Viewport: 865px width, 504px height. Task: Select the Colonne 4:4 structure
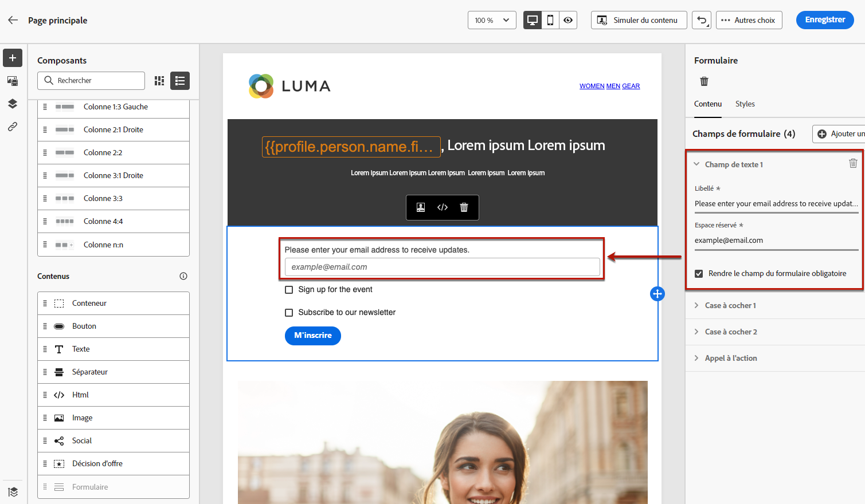[x=113, y=222]
